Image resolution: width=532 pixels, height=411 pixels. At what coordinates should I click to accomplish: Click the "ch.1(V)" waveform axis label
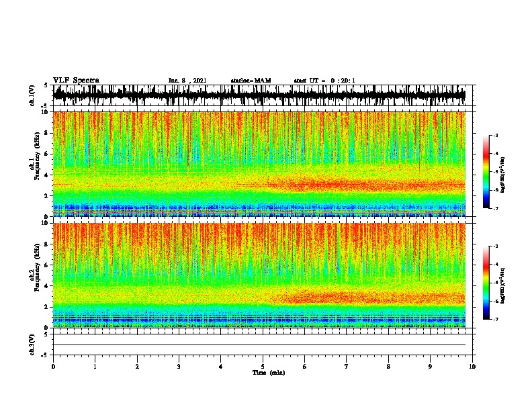tap(32, 95)
